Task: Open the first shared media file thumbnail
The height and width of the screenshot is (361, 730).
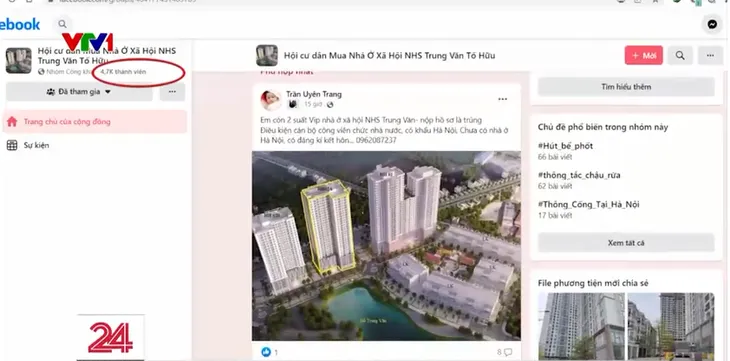Action: 581,326
